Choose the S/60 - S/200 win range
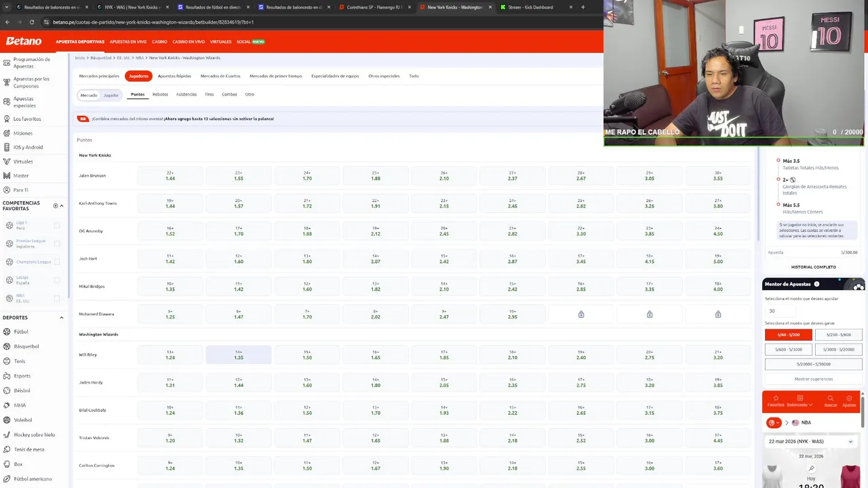This screenshot has height=488, width=868. click(x=788, y=334)
